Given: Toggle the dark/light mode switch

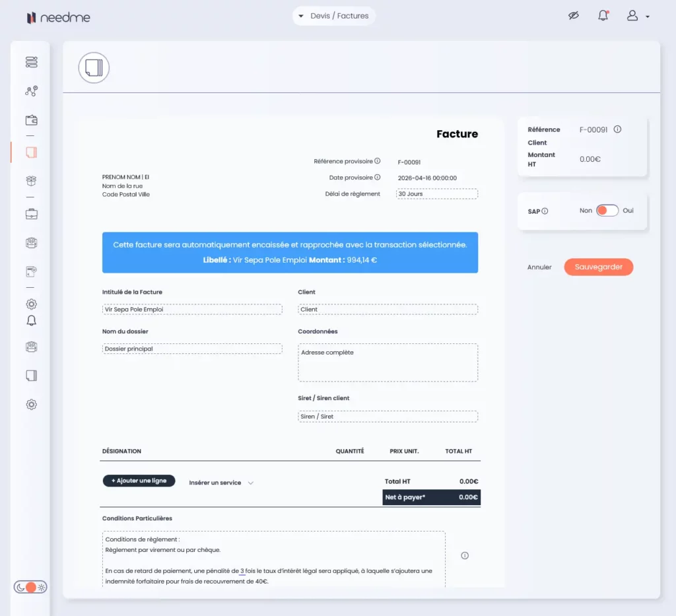Looking at the screenshot, I should click(30, 587).
